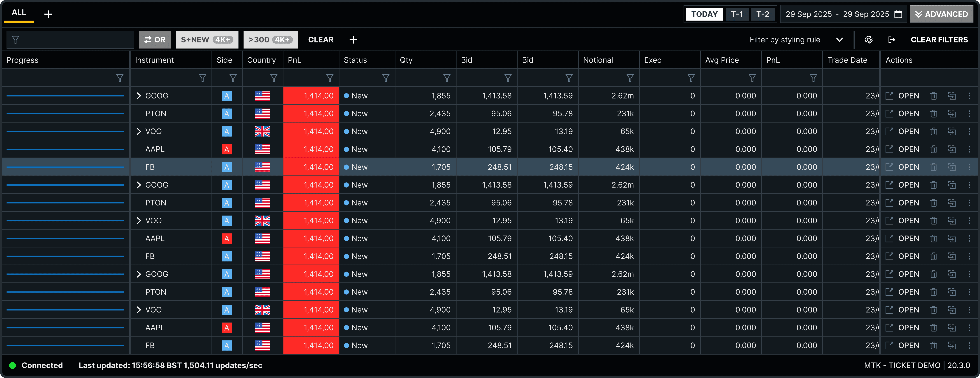Toggle the OR filter logic button
Image resolution: width=980 pixels, height=378 pixels.
tap(154, 40)
